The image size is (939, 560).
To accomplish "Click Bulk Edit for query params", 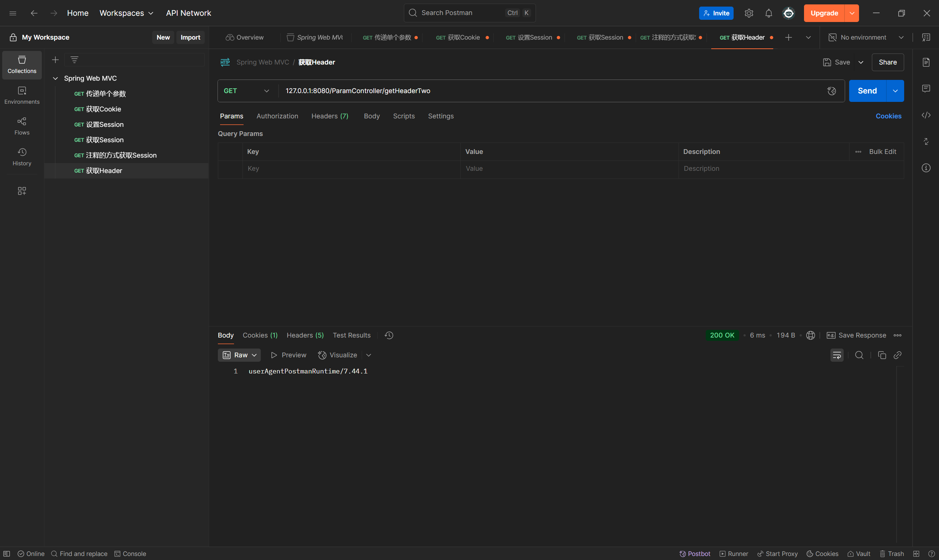I will click(x=883, y=152).
